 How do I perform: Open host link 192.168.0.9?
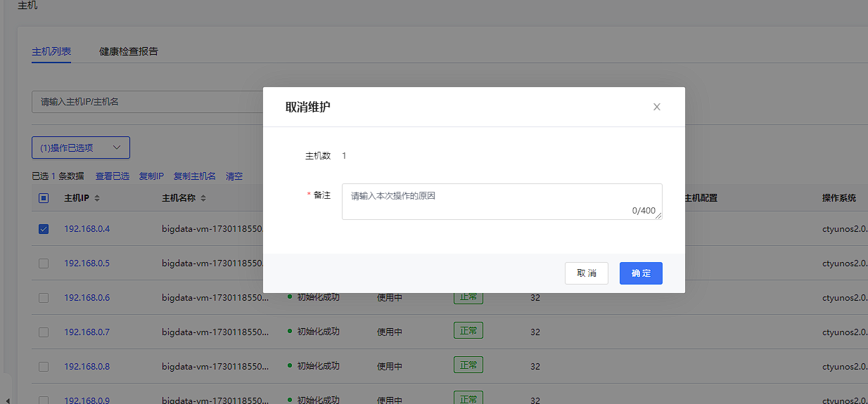click(x=87, y=400)
